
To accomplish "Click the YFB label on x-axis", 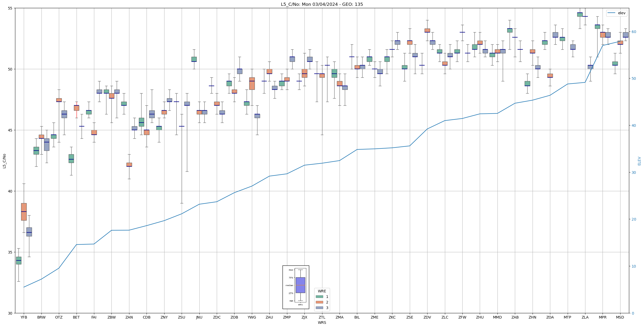I will (x=24, y=317).
